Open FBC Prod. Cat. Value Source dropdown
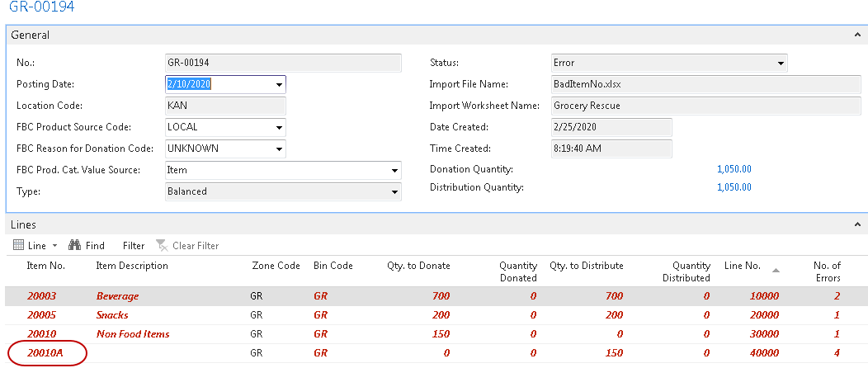This screenshot has width=868, height=368. [x=394, y=170]
